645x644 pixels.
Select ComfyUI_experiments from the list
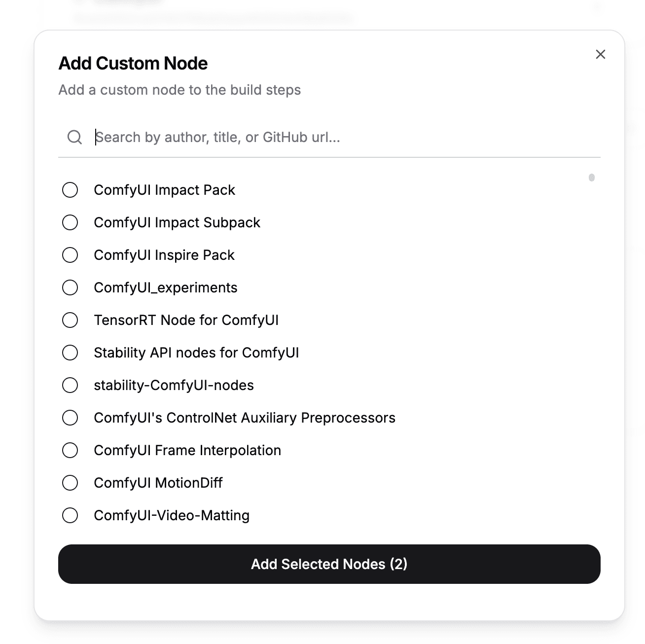(x=70, y=287)
